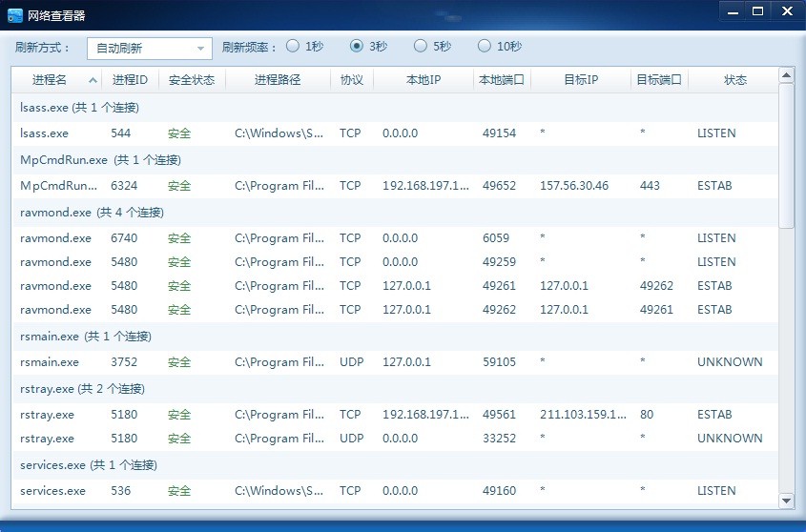This screenshot has height=532, width=806.
Task: Click the 协议 column header
Action: (352, 80)
